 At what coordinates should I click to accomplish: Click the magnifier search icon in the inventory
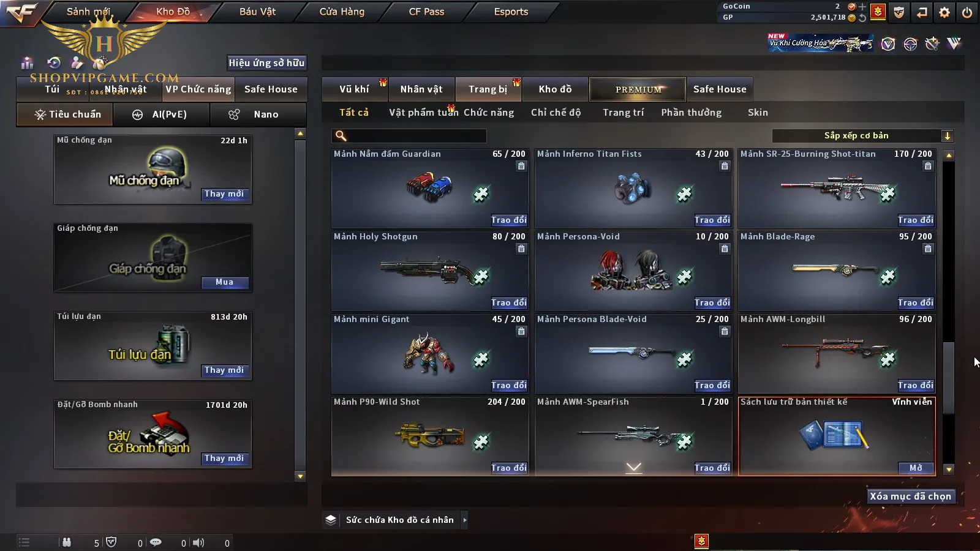tap(341, 136)
